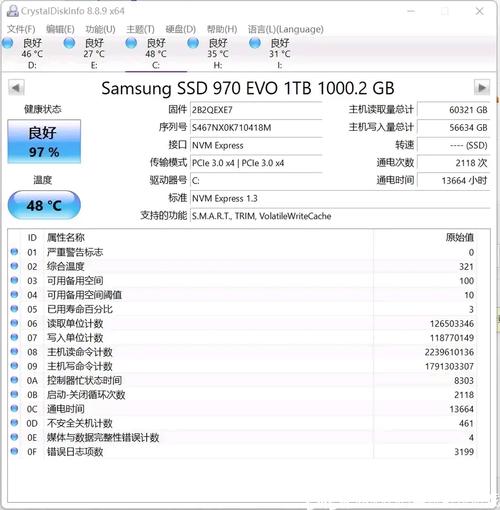Click status icon of row 01 严重警告标志
500x510 pixels.
coord(14,252)
